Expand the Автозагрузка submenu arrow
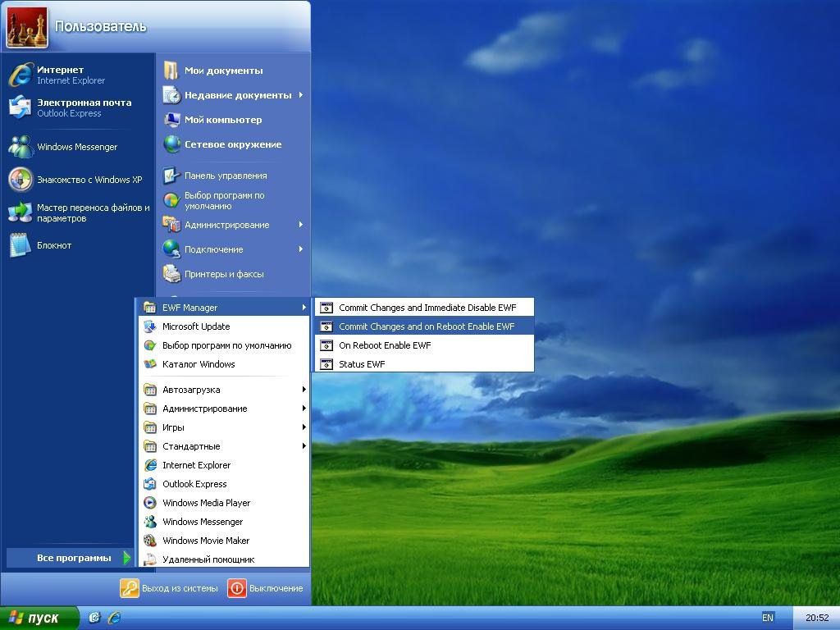 point(304,390)
